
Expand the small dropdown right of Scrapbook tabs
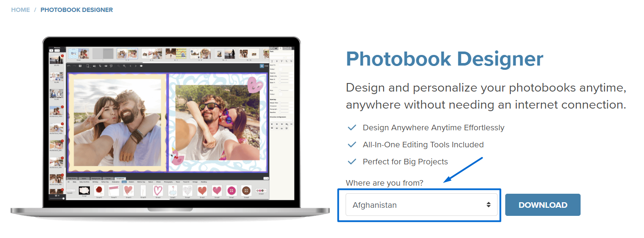(266, 178)
